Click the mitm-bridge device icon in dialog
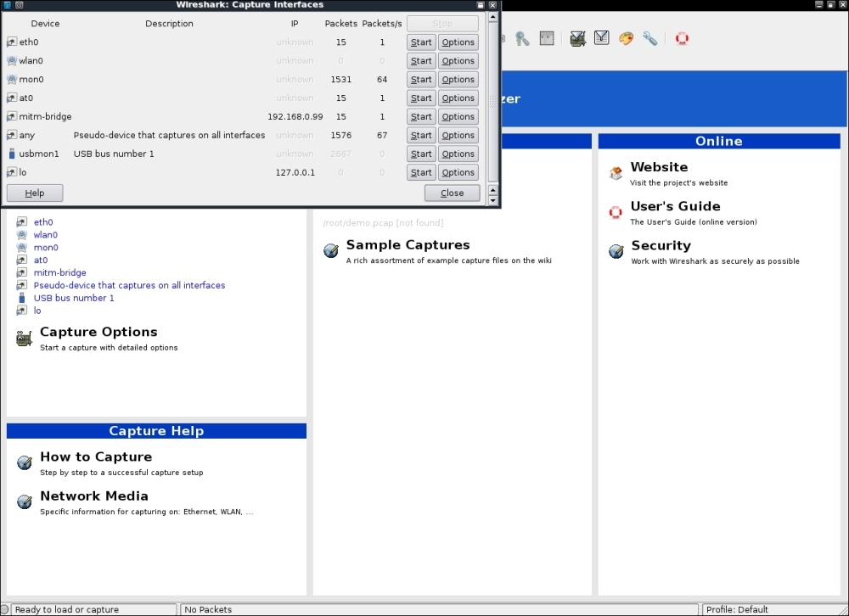This screenshot has width=849, height=616. (12, 116)
